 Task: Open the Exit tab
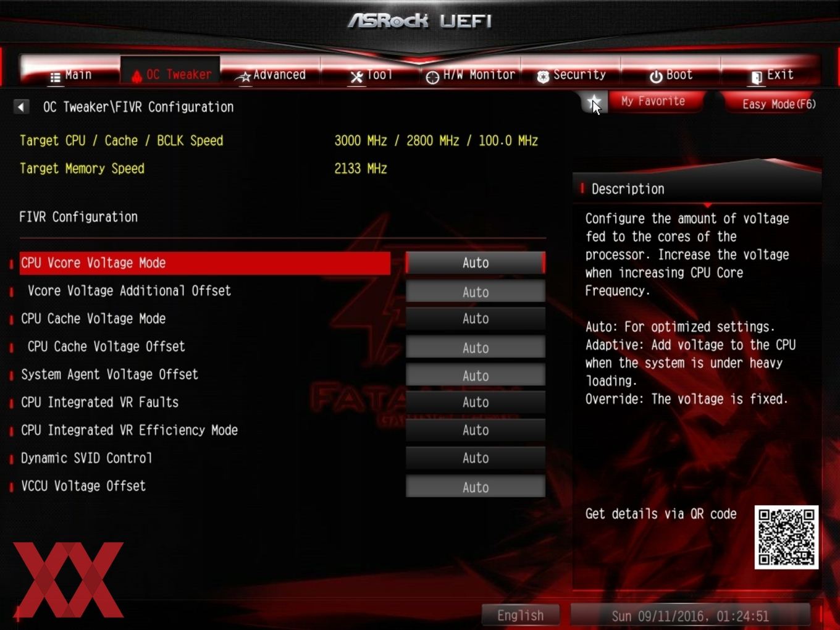[771, 75]
